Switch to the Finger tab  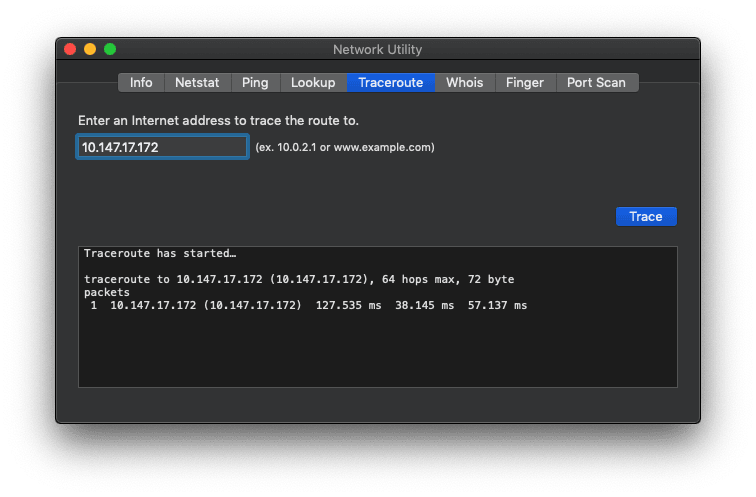(525, 82)
